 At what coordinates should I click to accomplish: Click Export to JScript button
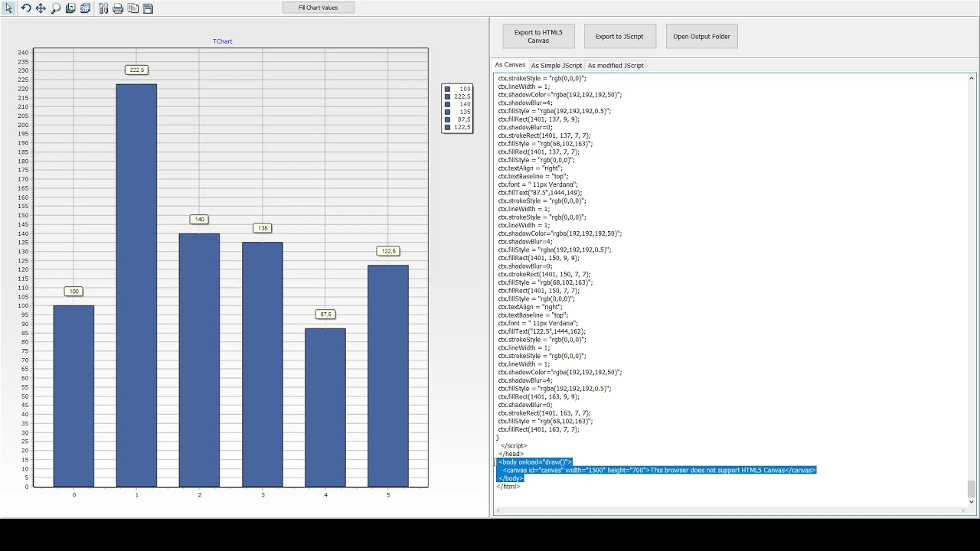click(619, 36)
